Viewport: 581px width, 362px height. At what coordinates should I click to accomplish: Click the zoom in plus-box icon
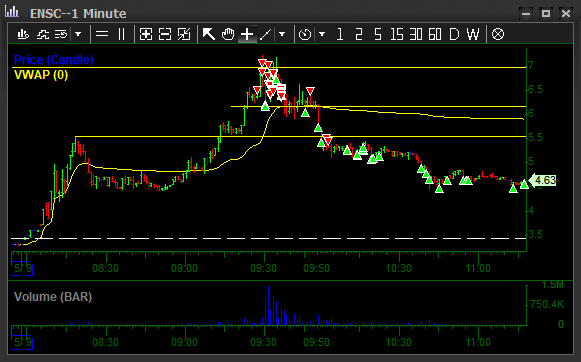[x=146, y=34]
